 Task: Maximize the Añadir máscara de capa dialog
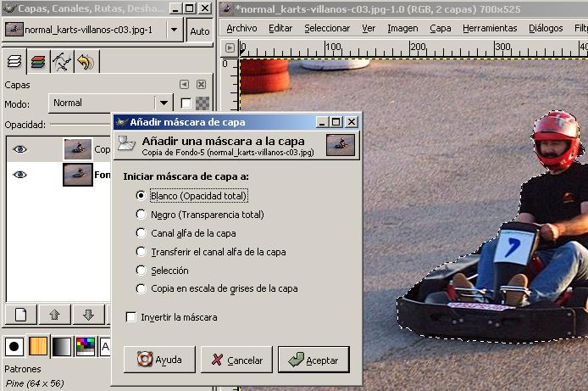[336, 122]
